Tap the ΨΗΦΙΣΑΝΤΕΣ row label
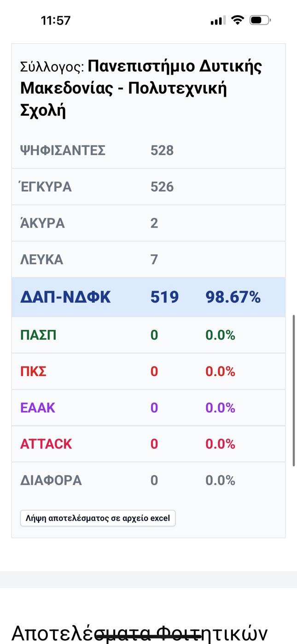297x644 pixels. [x=63, y=150]
